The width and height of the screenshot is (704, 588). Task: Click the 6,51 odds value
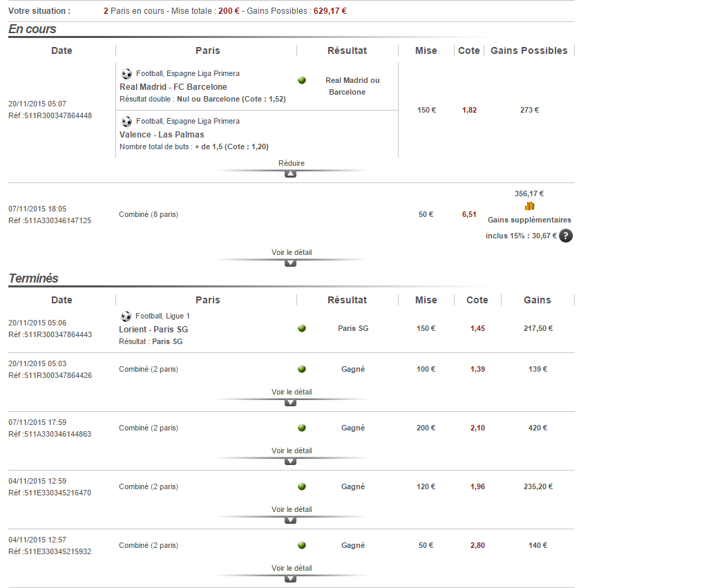click(469, 214)
